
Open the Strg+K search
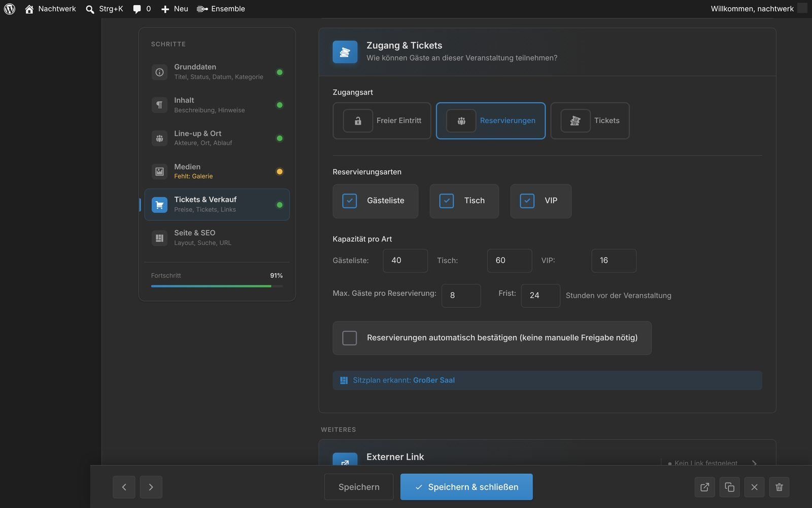(105, 9)
